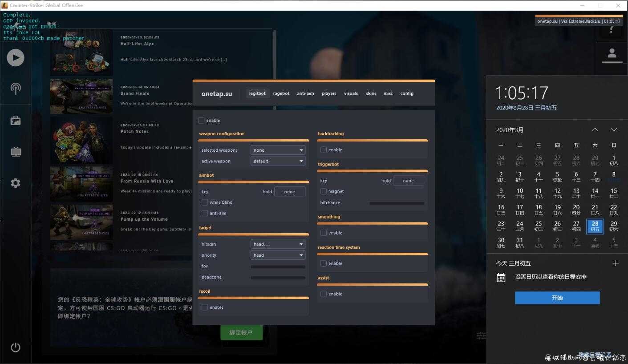The height and width of the screenshot is (364, 628).
Task: Adjust the fov slider
Action: coord(278,267)
